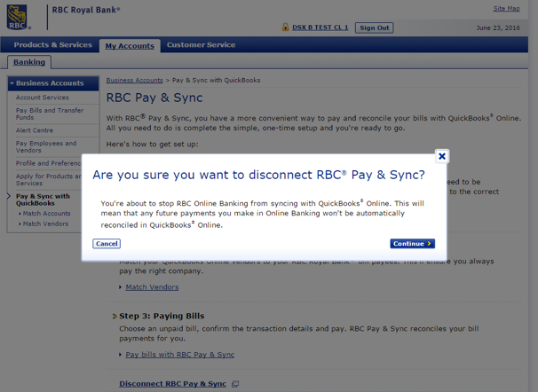
Task: Open Pay Employees and Vendors
Action: click(x=46, y=146)
